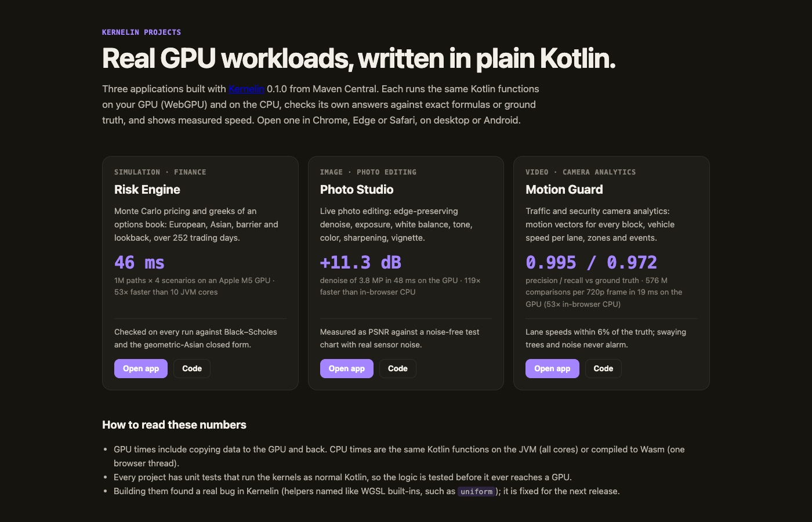Click the text 'Checked on every run against Black–Scholes'

(x=195, y=332)
